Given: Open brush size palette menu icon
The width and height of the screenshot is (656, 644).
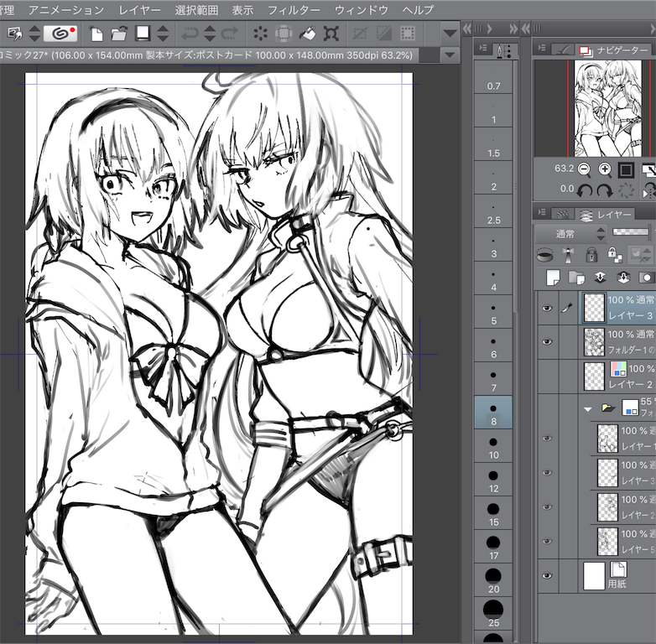Looking at the screenshot, I should (x=483, y=48).
